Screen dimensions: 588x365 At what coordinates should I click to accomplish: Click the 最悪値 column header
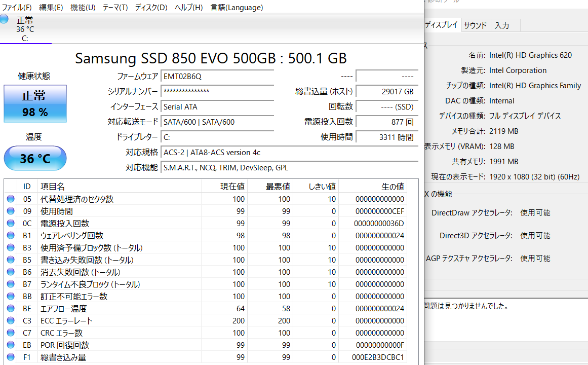pyautogui.click(x=270, y=187)
